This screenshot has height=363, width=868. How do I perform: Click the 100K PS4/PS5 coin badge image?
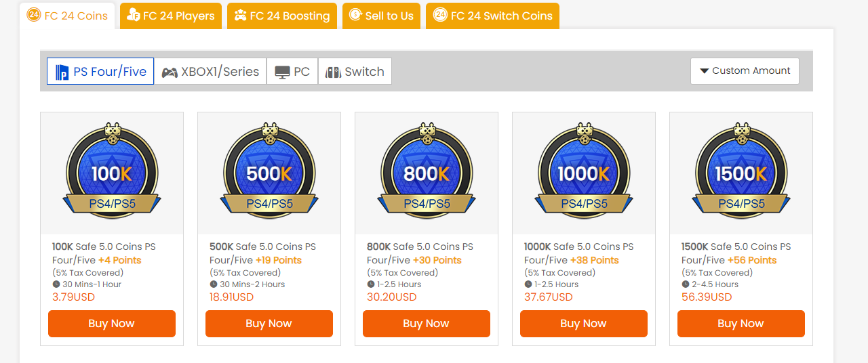(112, 173)
